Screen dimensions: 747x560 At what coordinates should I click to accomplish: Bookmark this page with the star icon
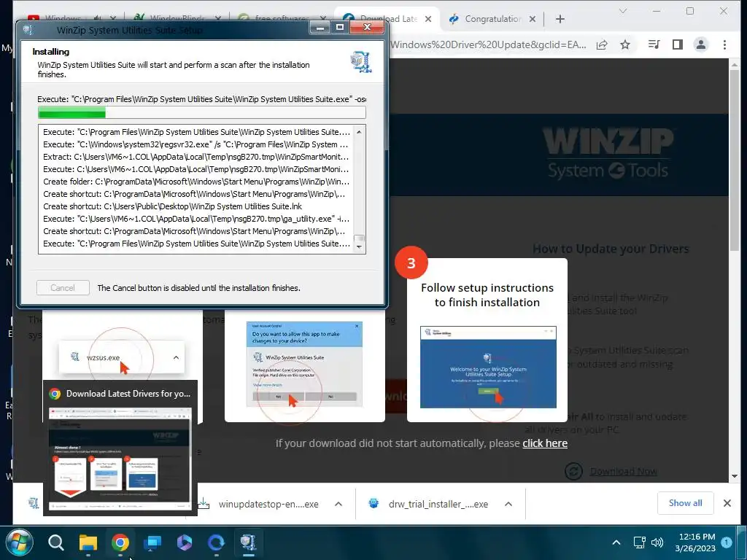[625, 44]
